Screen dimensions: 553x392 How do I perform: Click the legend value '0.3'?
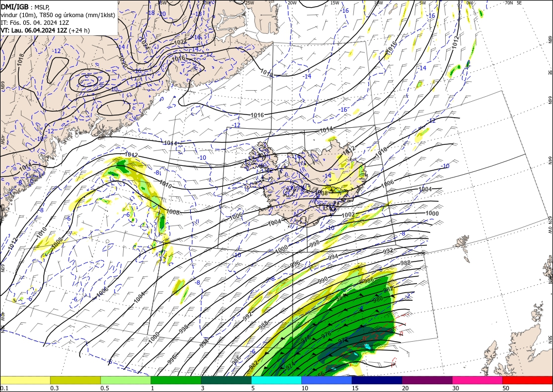(54, 388)
